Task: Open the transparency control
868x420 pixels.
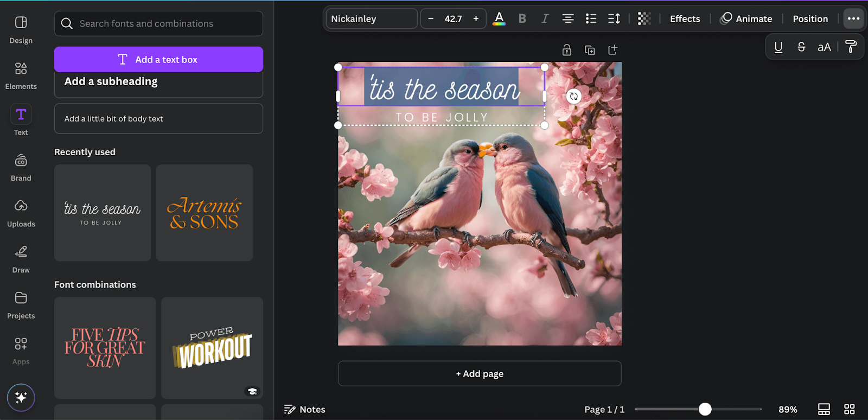Action: click(x=644, y=19)
